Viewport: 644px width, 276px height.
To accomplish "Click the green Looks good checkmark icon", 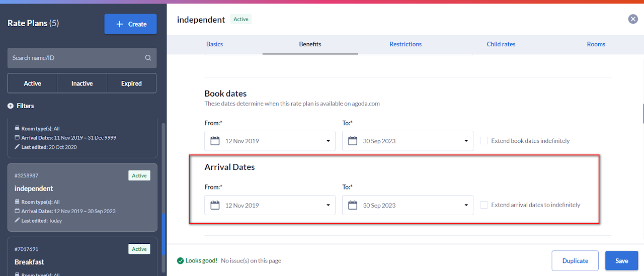I will click(x=180, y=261).
